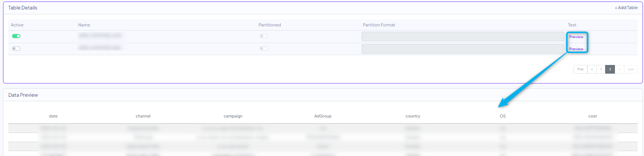Select page 2 in pagination

click(x=610, y=70)
